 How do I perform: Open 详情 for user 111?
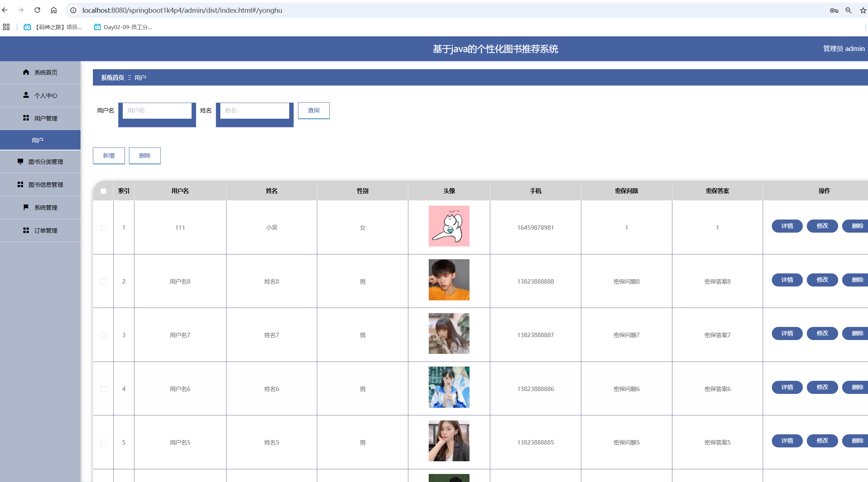787,226
